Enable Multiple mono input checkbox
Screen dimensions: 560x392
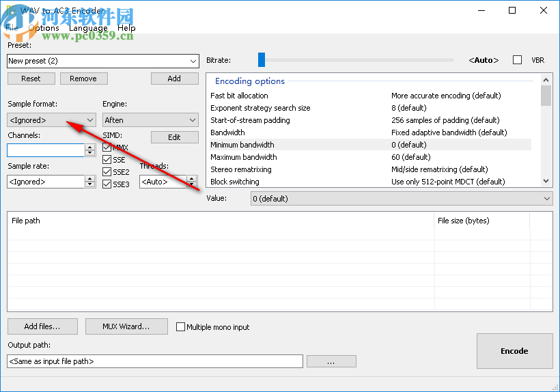[181, 326]
